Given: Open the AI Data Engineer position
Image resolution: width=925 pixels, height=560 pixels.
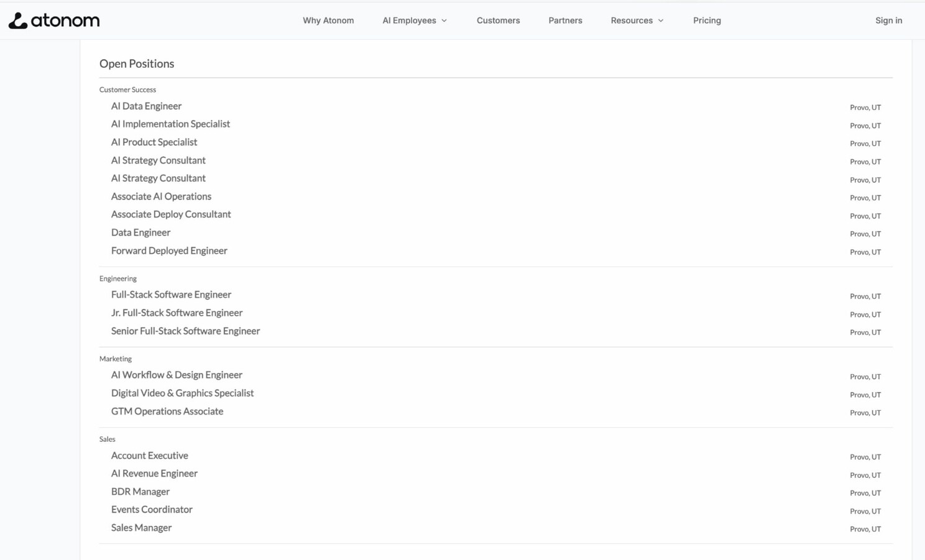Looking at the screenshot, I should tap(146, 106).
